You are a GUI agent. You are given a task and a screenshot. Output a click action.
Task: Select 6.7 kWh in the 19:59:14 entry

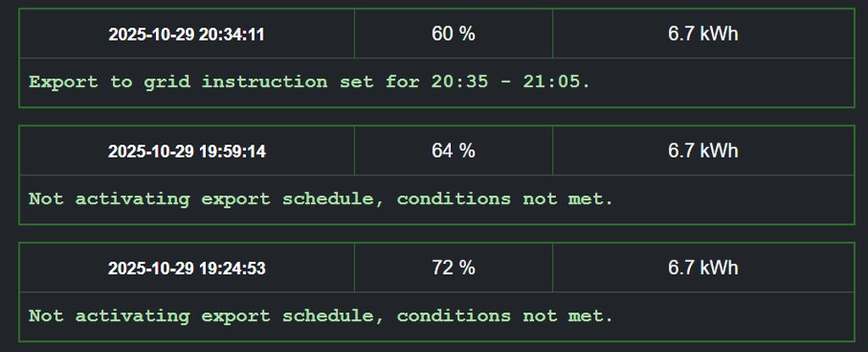(x=703, y=151)
